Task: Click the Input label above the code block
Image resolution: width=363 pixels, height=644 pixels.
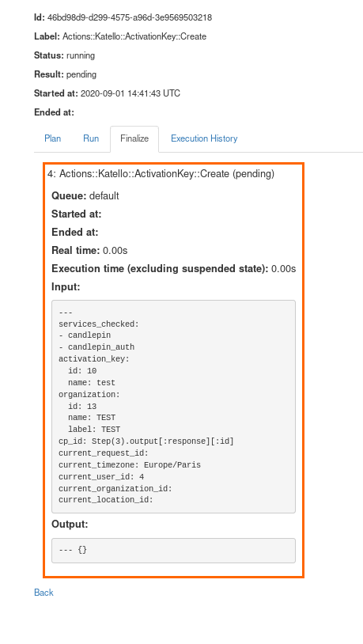Action: coord(66,287)
